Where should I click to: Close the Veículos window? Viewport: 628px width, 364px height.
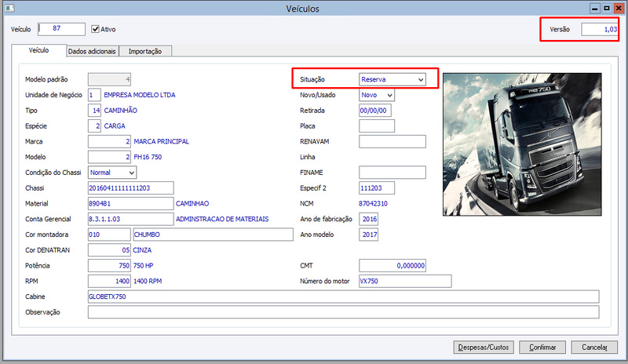[x=619, y=8]
